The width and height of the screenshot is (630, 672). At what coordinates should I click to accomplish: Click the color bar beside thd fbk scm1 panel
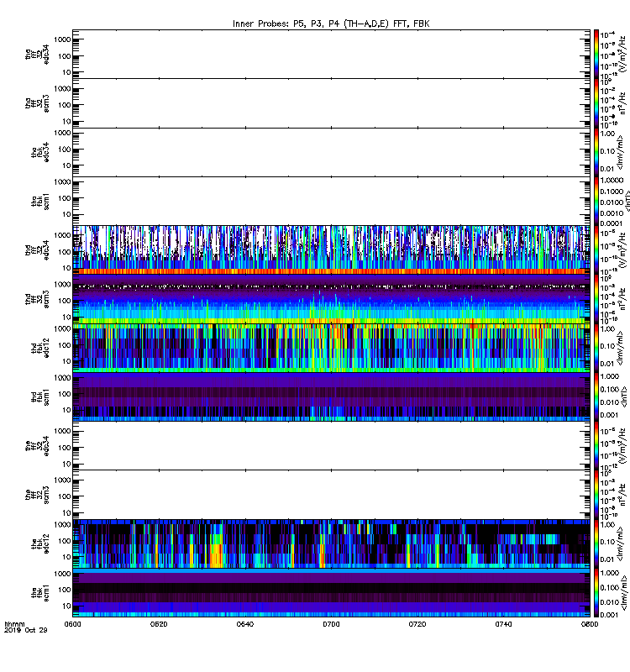pos(596,396)
